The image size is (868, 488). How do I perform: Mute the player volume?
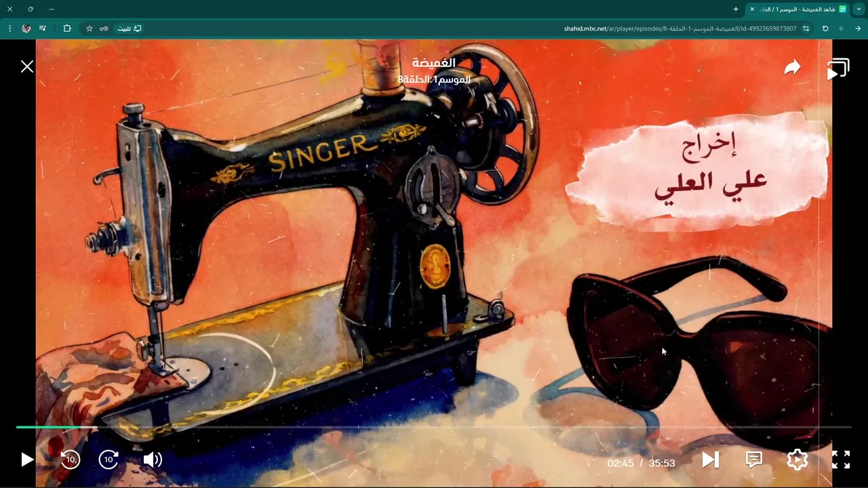pyautogui.click(x=153, y=460)
